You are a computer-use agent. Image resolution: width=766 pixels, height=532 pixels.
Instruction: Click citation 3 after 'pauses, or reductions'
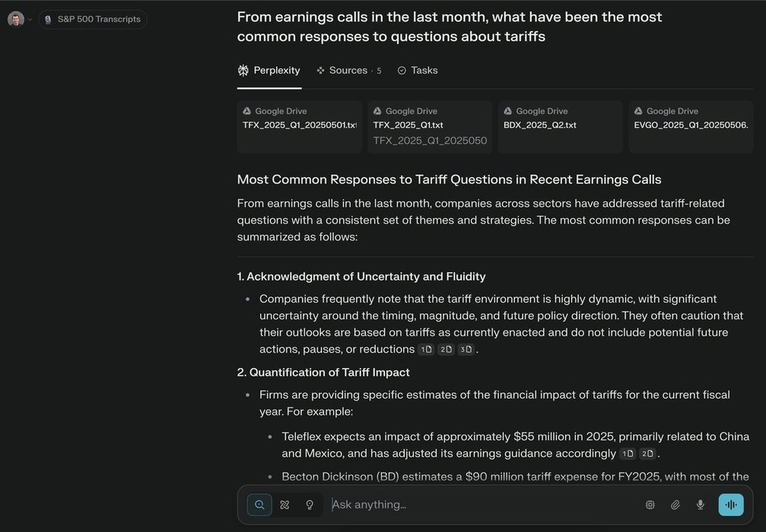pos(466,350)
